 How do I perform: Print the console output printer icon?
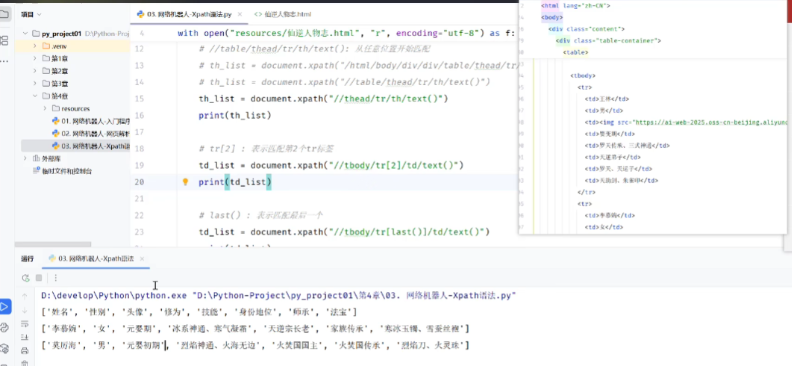click(25, 351)
